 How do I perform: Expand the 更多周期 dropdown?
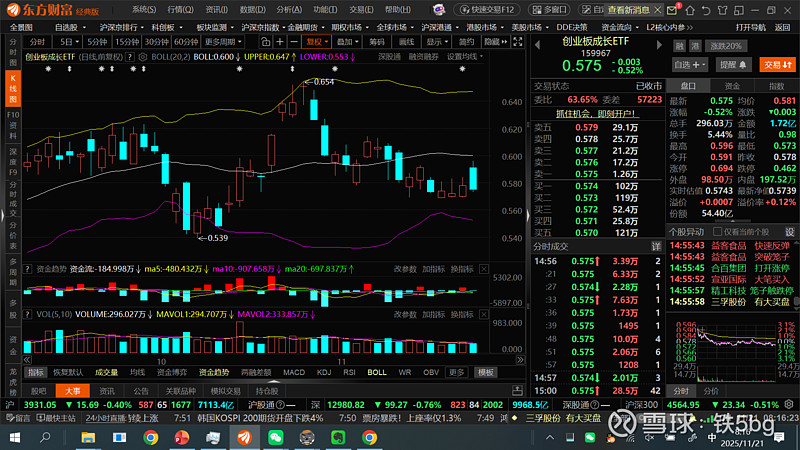(x=223, y=42)
